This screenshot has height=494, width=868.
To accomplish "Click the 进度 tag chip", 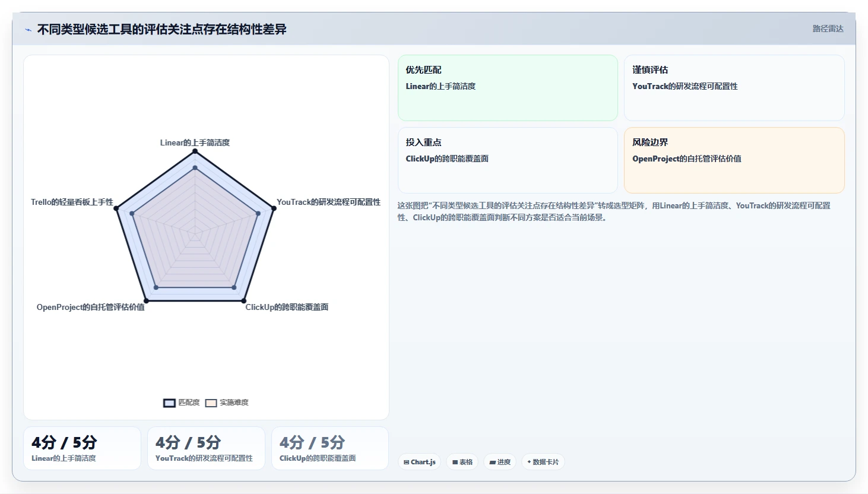I will (x=500, y=462).
